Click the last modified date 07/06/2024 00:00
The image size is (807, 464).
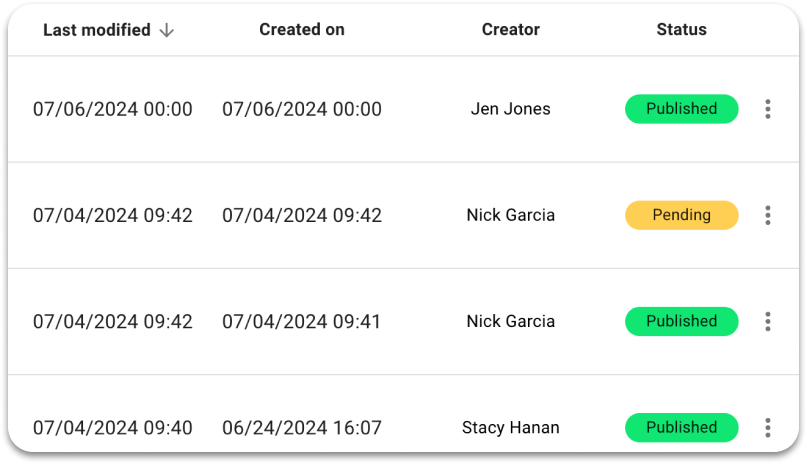point(113,109)
